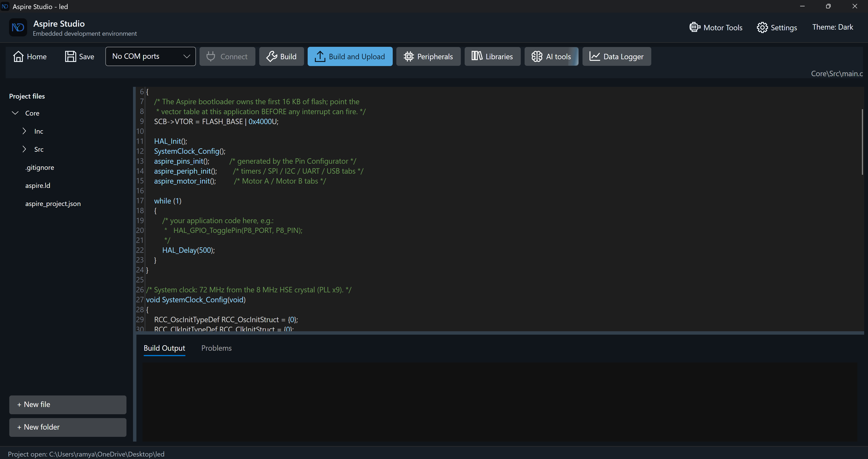
Task: Open AI tools via the brain icon
Action: (537, 57)
